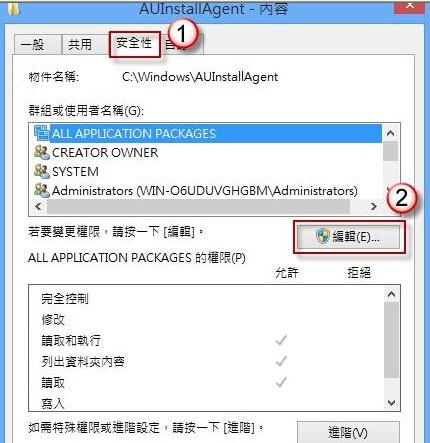Select the SYSTEM entry in the list

[x=75, y=172]
